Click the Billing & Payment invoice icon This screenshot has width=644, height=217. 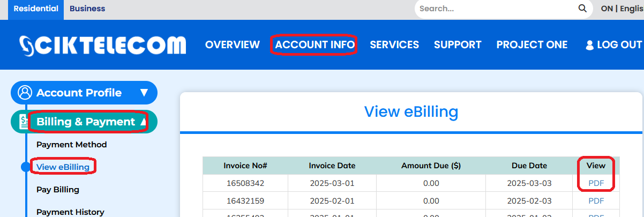(24, 122)
